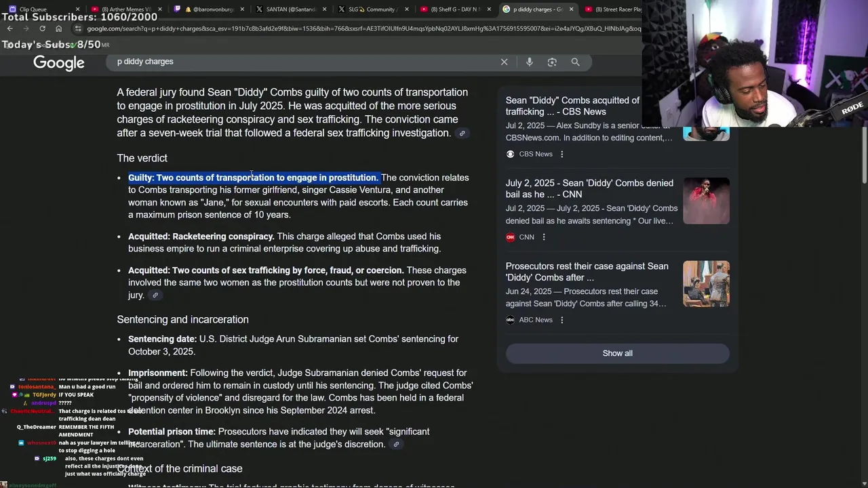Click 'Acquitted: Racketeering conspiracy.' bold text

point(201,237)
